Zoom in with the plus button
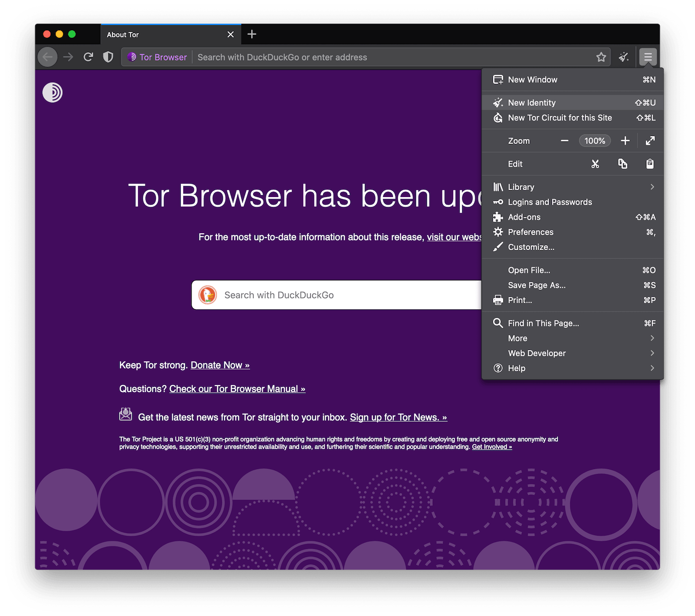Viewport: 695px width, 616px height. 625,141
